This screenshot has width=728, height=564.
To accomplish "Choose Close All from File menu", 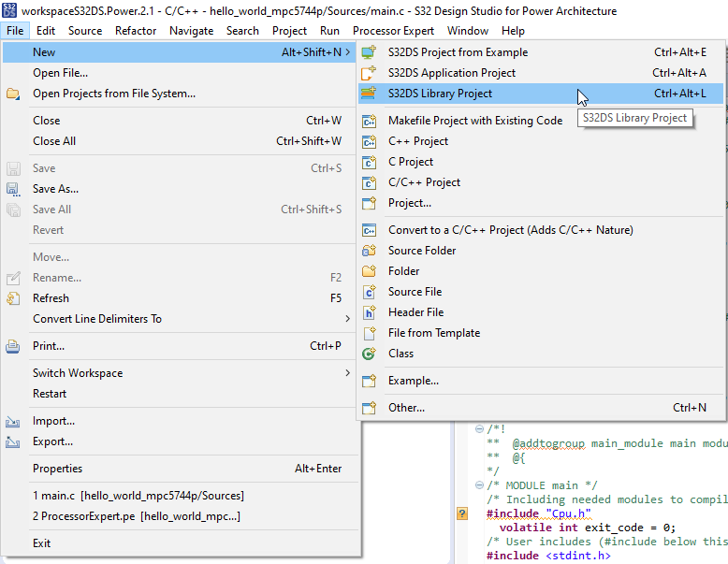I will point(181,141).
